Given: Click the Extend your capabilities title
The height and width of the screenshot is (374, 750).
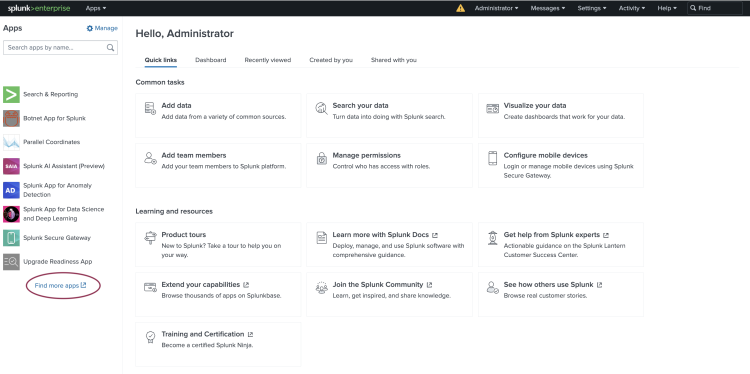Looking at the screenshot, I should [x=200, y=285].
